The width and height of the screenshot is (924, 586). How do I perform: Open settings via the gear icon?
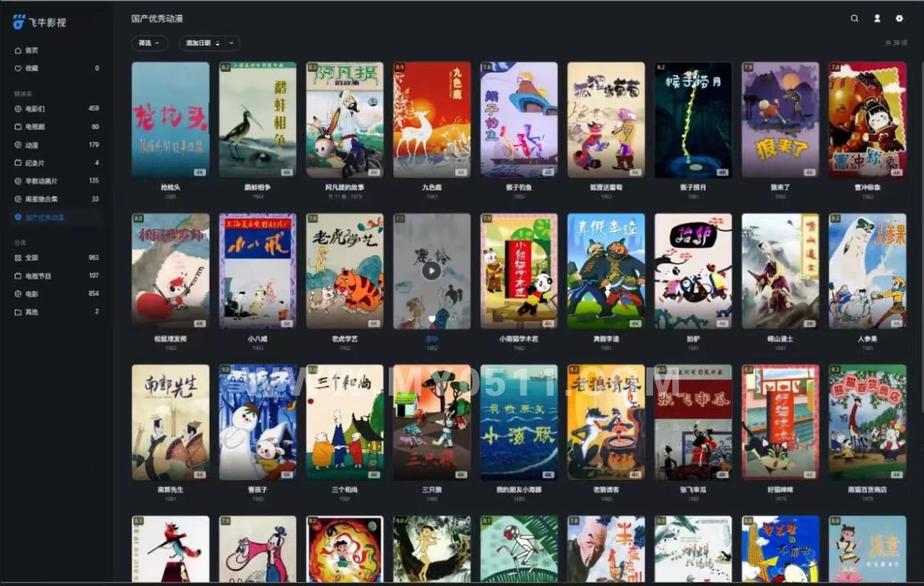(x=900, y=18)
